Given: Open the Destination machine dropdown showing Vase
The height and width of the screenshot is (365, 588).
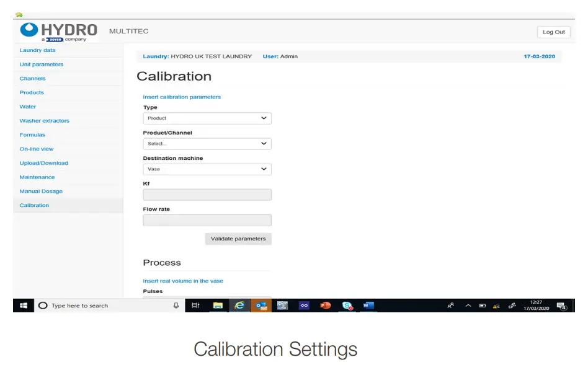Looking at the screenshot, I should point(207,169).
